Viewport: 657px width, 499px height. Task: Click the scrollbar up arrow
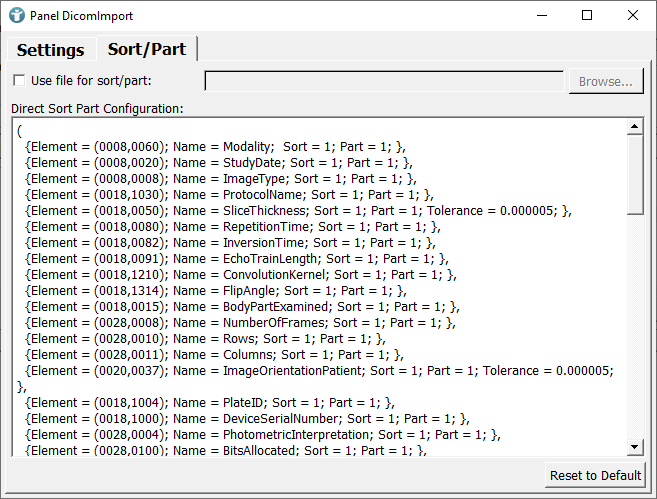(x=634, y=127)
